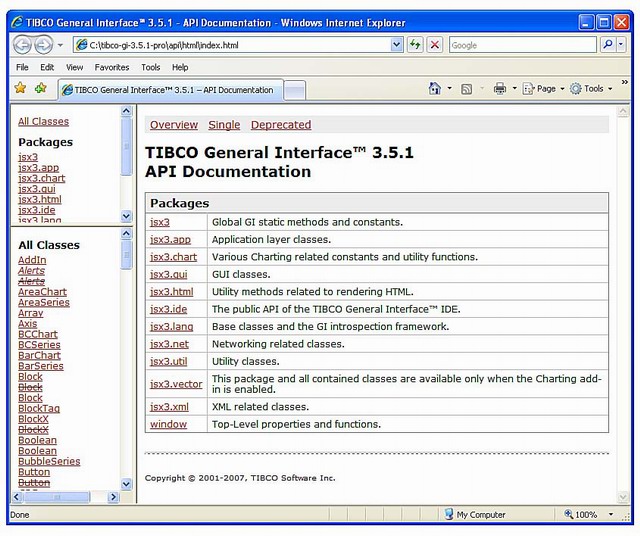Open jsx3.xml in the Packages table

[x=169, y=407]
